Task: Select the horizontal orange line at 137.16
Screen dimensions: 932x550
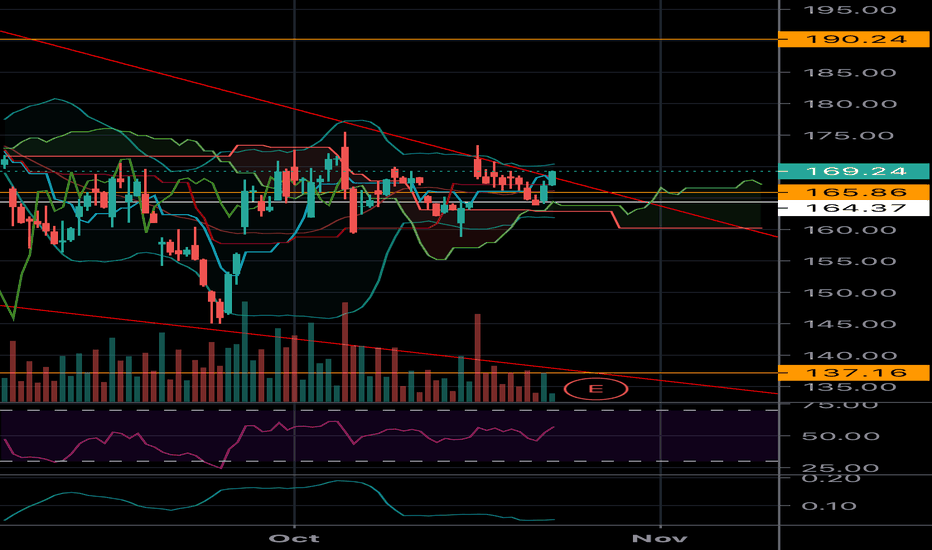Action: (389, 373)
